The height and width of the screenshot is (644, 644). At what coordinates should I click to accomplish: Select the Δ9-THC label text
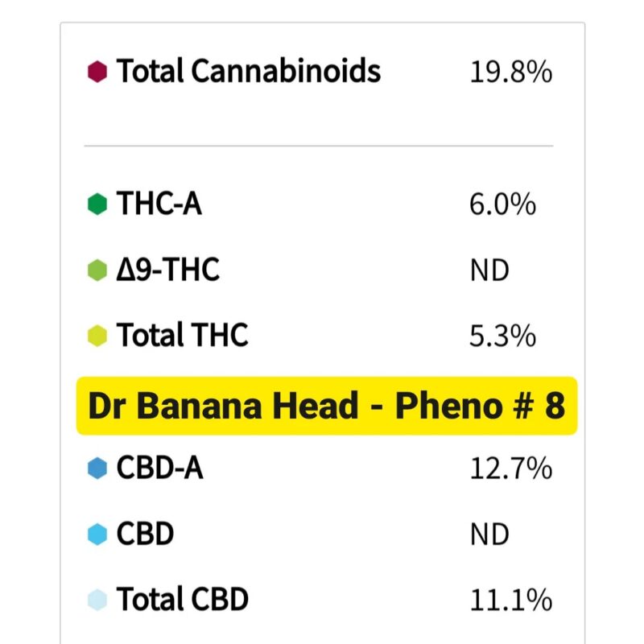coord(168,270)
